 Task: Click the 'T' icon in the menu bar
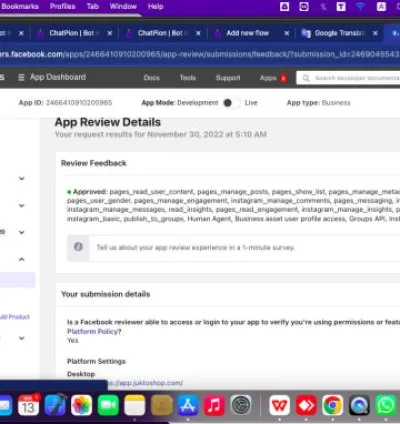click(x=341, y=7)
